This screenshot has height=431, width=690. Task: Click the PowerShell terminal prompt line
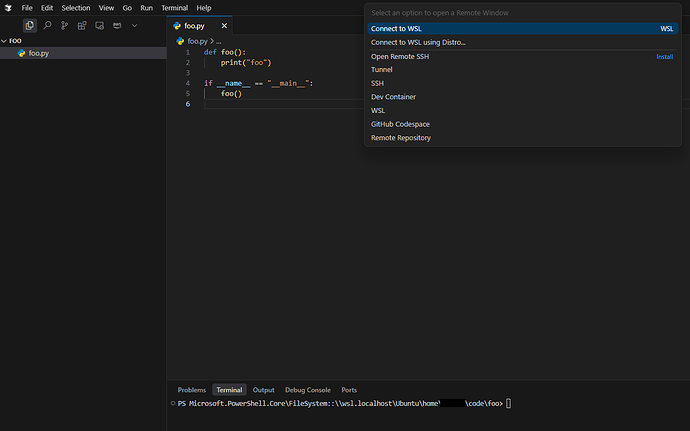345,404
